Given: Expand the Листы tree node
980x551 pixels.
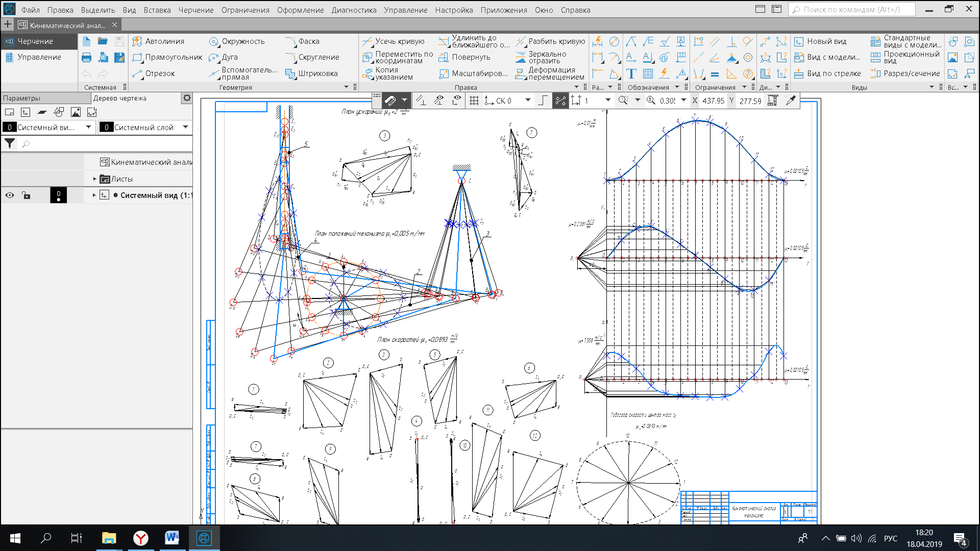Looking at the screenshot, I should tap(94, 179).
